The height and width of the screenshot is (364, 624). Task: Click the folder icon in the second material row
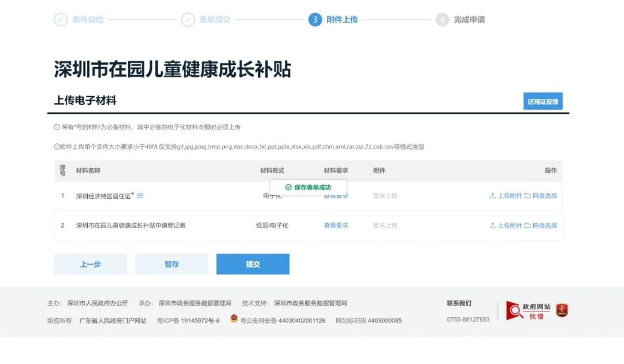(527, 225)
